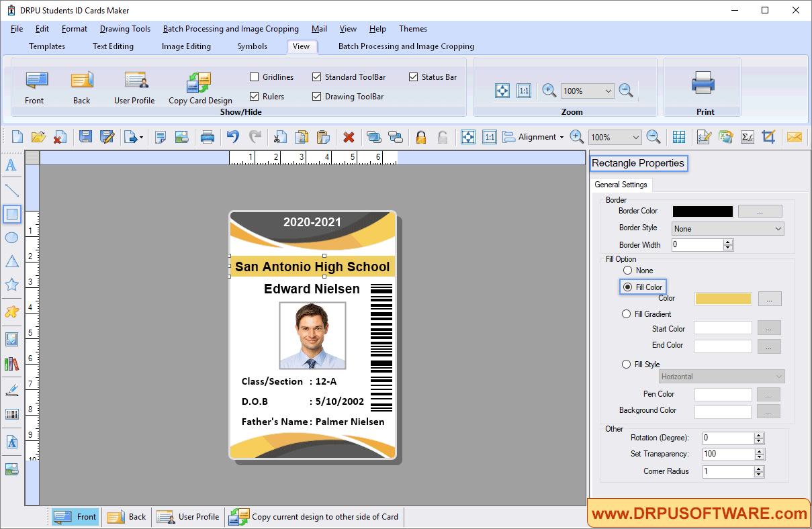Select the Line drawing tool

coord(11,190)
